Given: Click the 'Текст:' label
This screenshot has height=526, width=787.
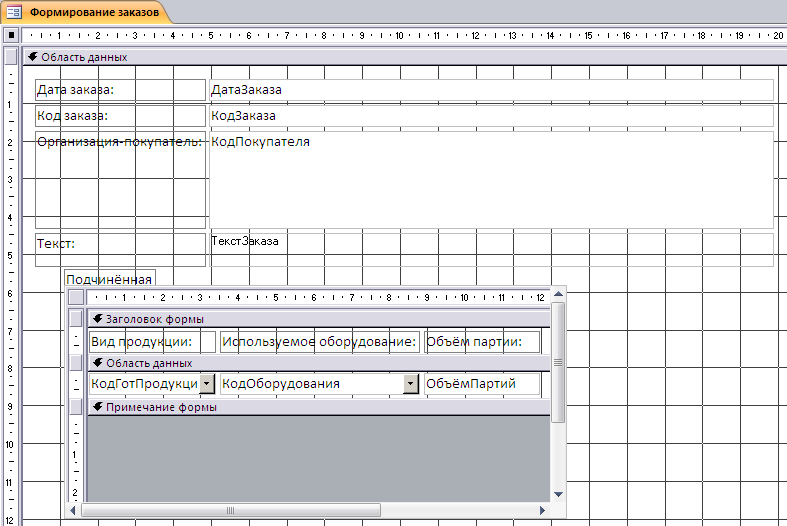Looking at the screenshot, I should (120, 249).
